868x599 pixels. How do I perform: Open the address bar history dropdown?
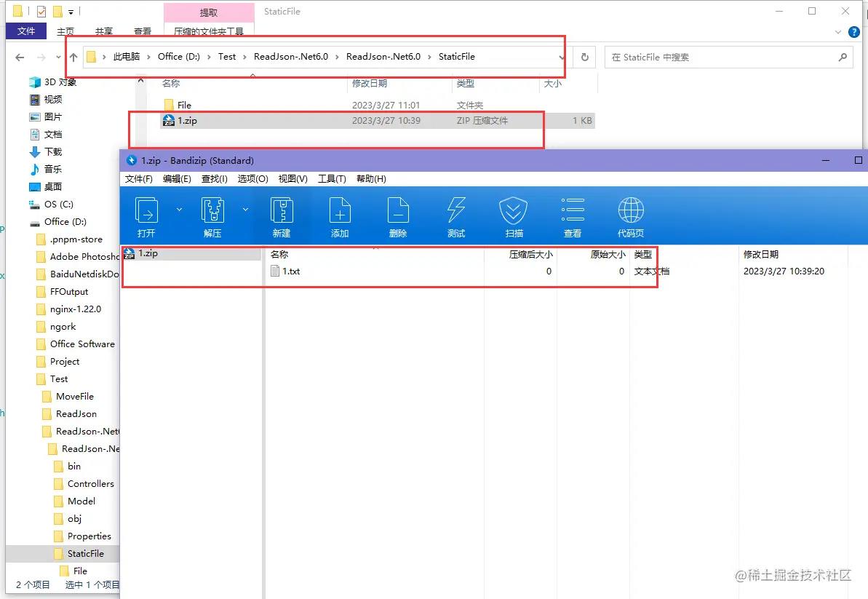click(x=561, y=57)
